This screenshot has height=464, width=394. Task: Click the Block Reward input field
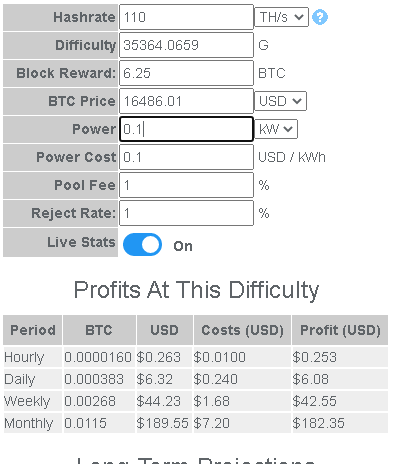[x=186, y=73]
